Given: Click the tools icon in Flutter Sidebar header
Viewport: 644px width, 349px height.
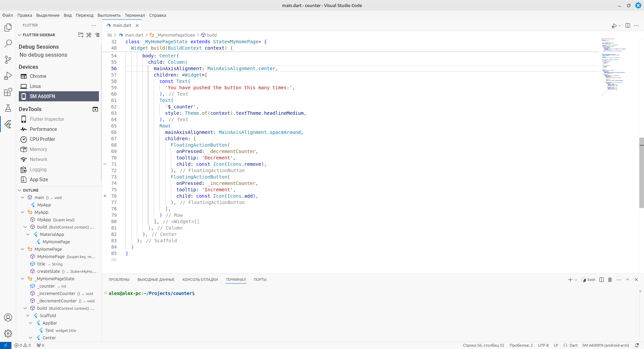Looking at the screenshot, I should coord(89,35).
